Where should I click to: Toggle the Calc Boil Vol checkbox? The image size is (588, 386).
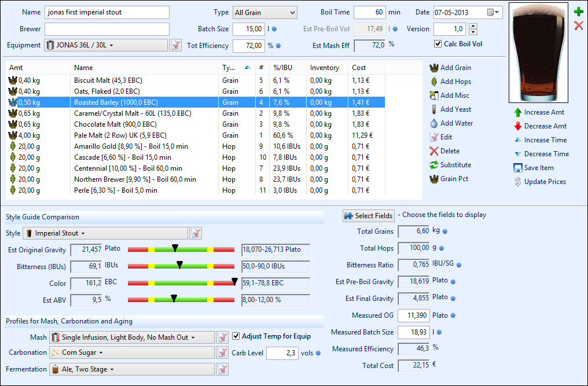[x=438, y=44]
